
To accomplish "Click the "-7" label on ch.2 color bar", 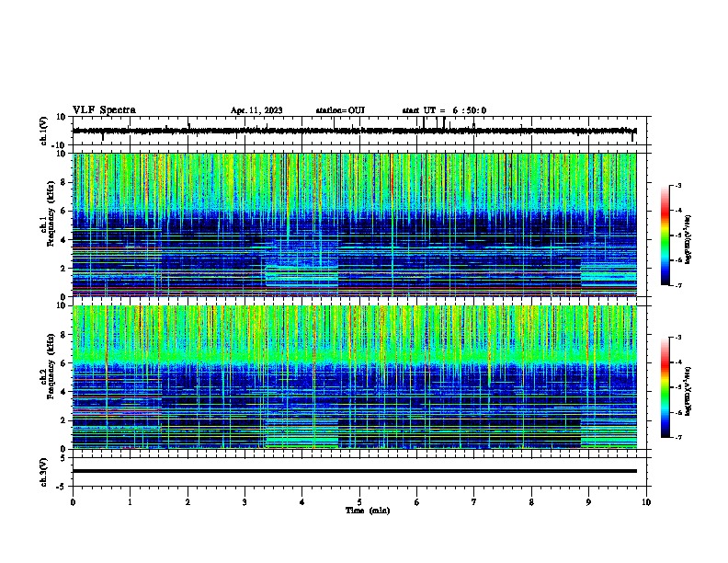I will (677, 438).
